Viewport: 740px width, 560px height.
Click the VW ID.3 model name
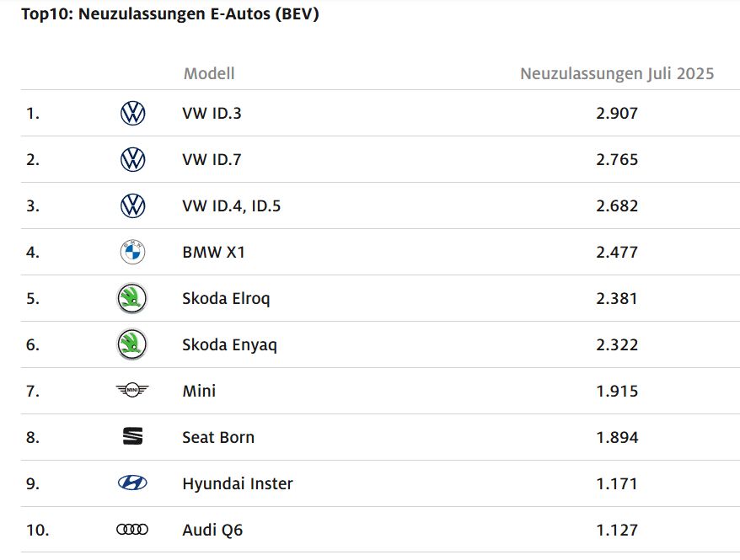(x=212, y=113)
